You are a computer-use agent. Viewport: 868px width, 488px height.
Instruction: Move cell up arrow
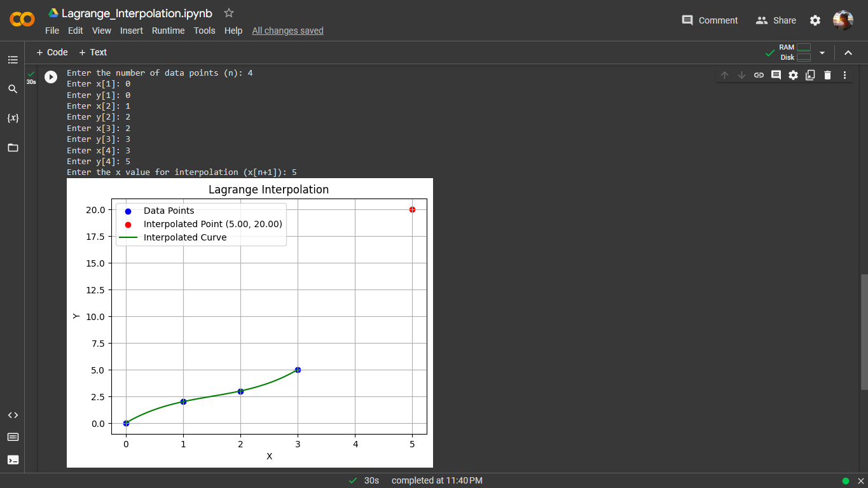point(724,75)
